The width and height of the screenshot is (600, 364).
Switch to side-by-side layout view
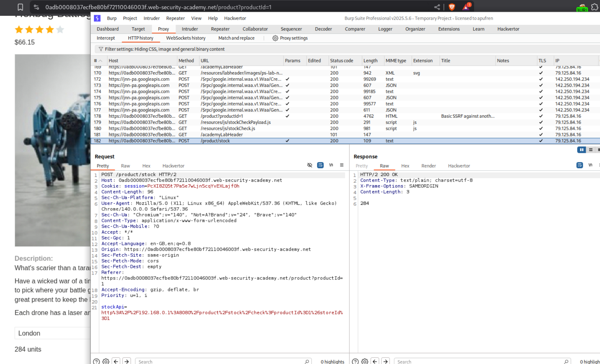pos(581,150)
